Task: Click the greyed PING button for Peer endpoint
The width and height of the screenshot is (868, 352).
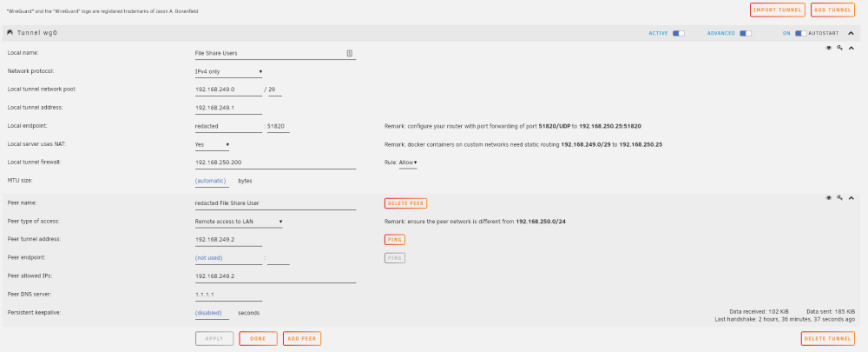Action: tap(395, 258)
